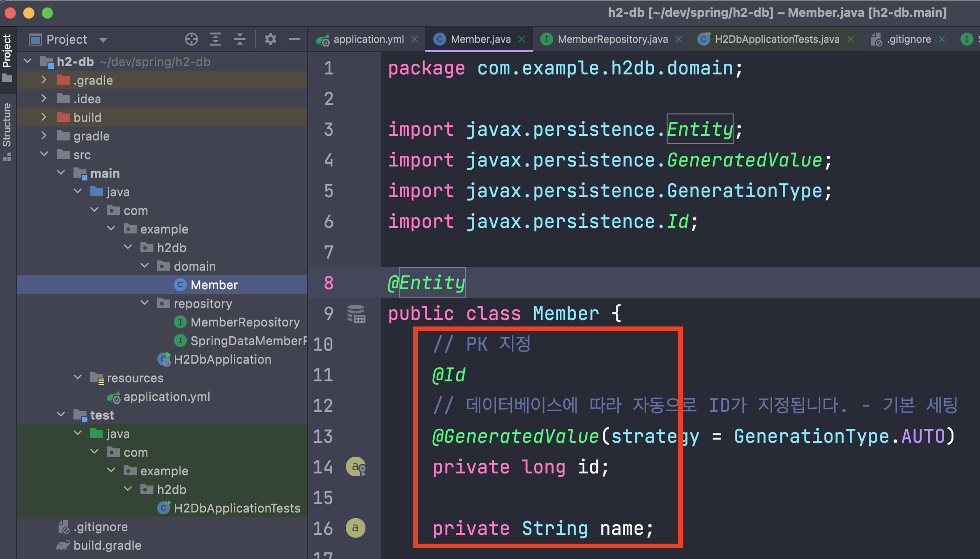Click the domain package folder icon
Image resolution: width=980 pixels, height=559 pixels.
click(163, 266)
